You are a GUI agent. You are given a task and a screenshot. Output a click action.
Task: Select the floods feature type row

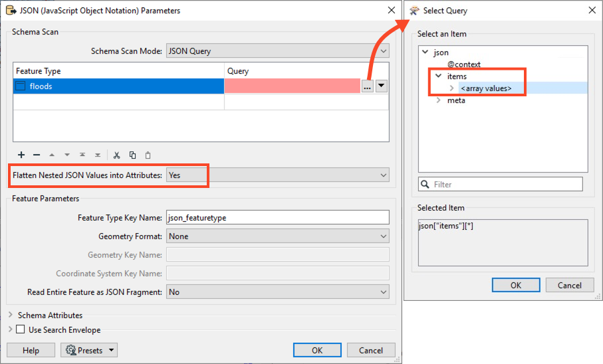click(118, 86)
